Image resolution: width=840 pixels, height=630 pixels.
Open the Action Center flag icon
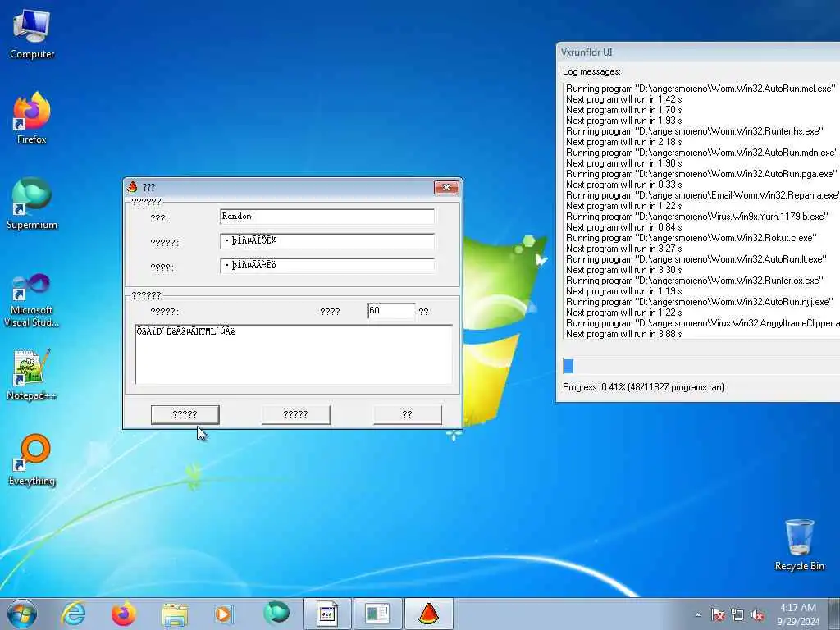click(x=717, y=615)
